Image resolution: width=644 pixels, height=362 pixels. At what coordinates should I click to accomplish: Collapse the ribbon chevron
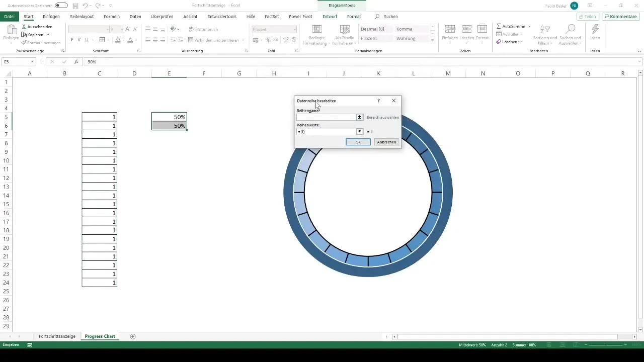coord(639,51)
